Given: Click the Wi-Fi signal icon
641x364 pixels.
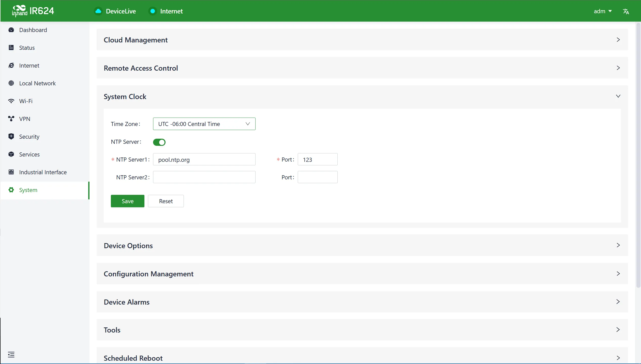Looking at the screenshot, I should click(x=11, y=101).
